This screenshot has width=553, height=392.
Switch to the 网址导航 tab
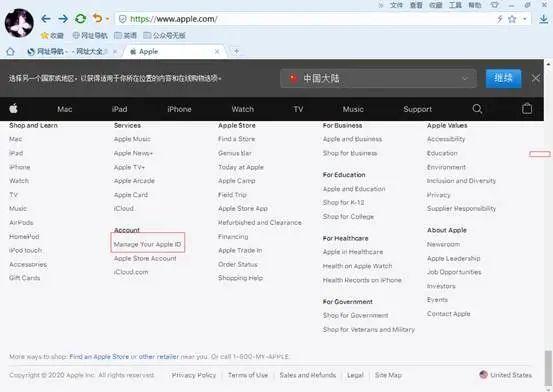coord(72,52)
